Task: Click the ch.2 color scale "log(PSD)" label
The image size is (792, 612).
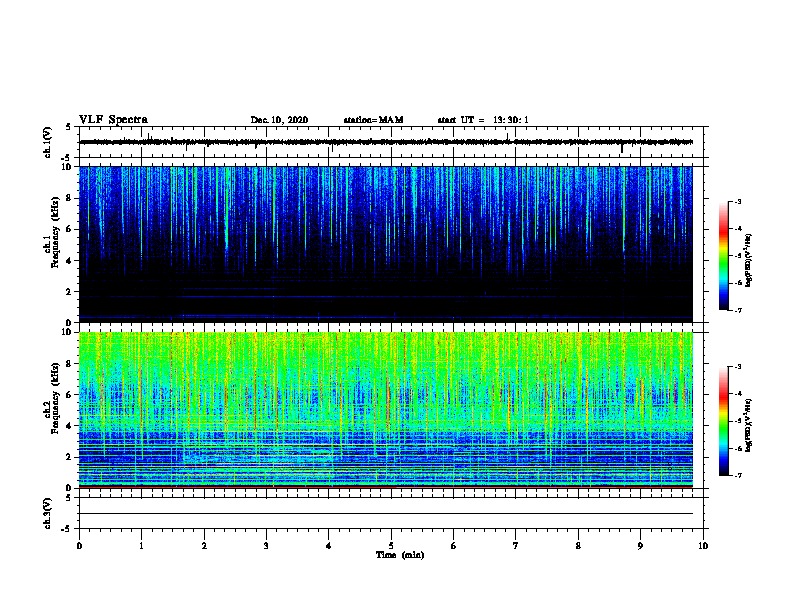Action: 749,425
